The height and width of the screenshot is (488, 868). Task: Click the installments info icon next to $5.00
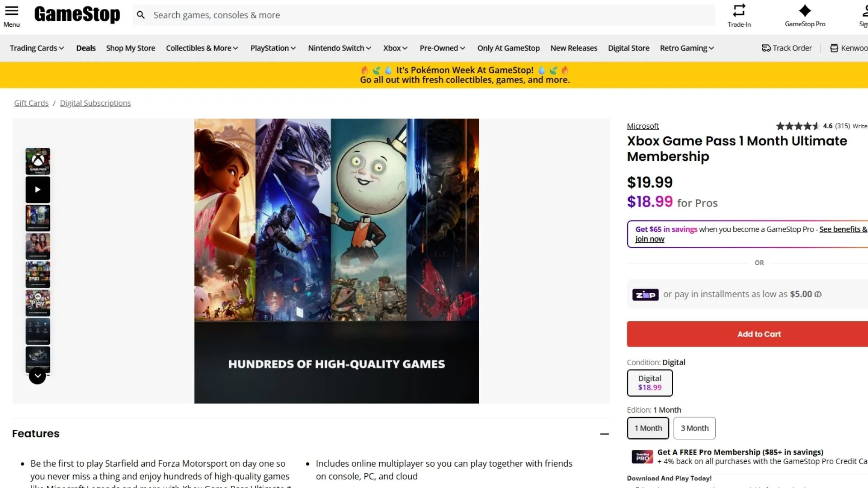[x=818, y=294]
